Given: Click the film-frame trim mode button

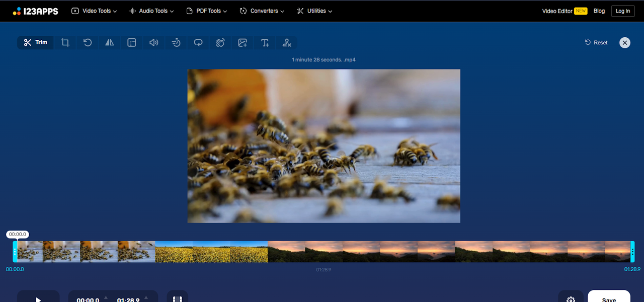Looking at the screenshot, I should pyautogui.click(x=178, y=297).
